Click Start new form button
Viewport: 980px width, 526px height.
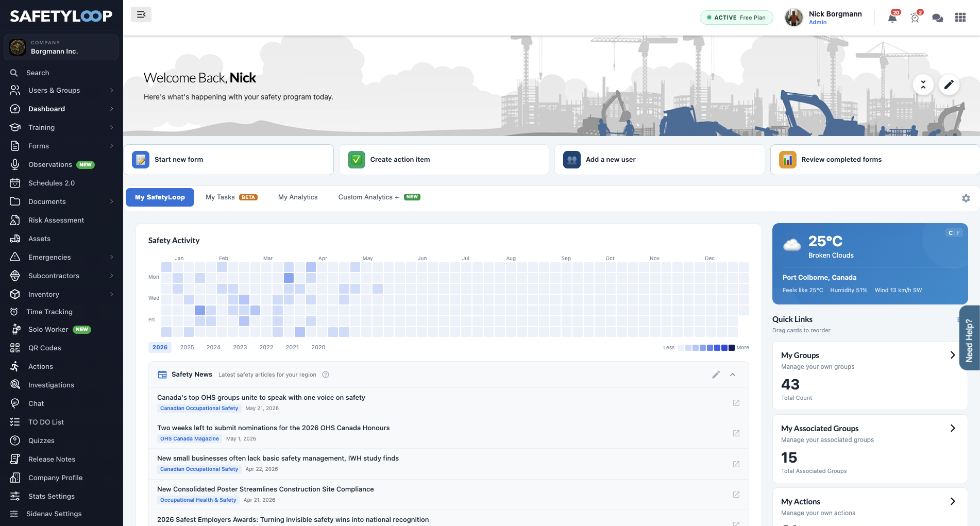point(229,160)
